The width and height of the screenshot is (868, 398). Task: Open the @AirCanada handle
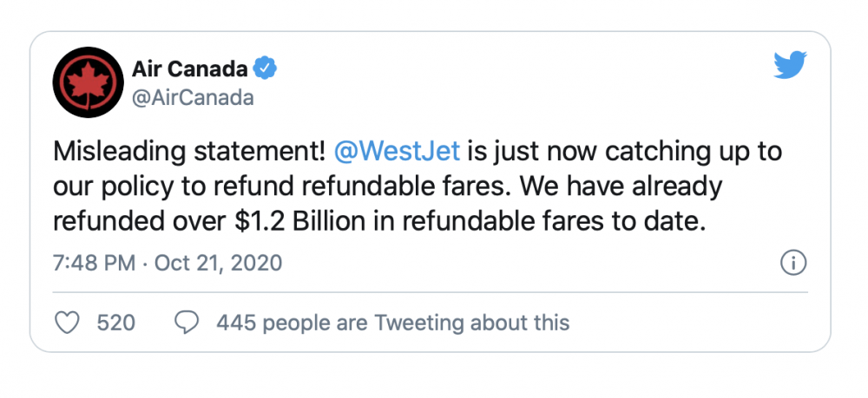pos(193,98)
